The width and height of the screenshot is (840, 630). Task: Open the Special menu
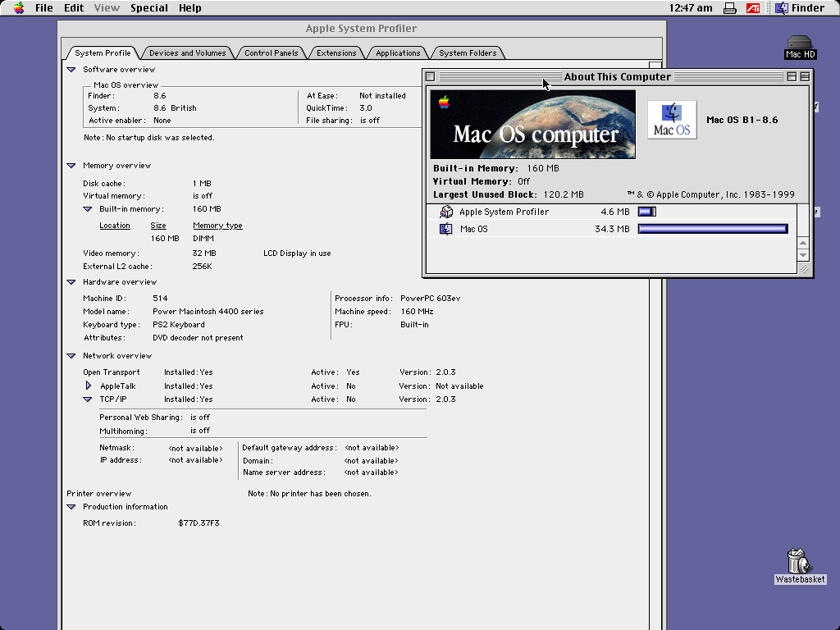[149, 8]
